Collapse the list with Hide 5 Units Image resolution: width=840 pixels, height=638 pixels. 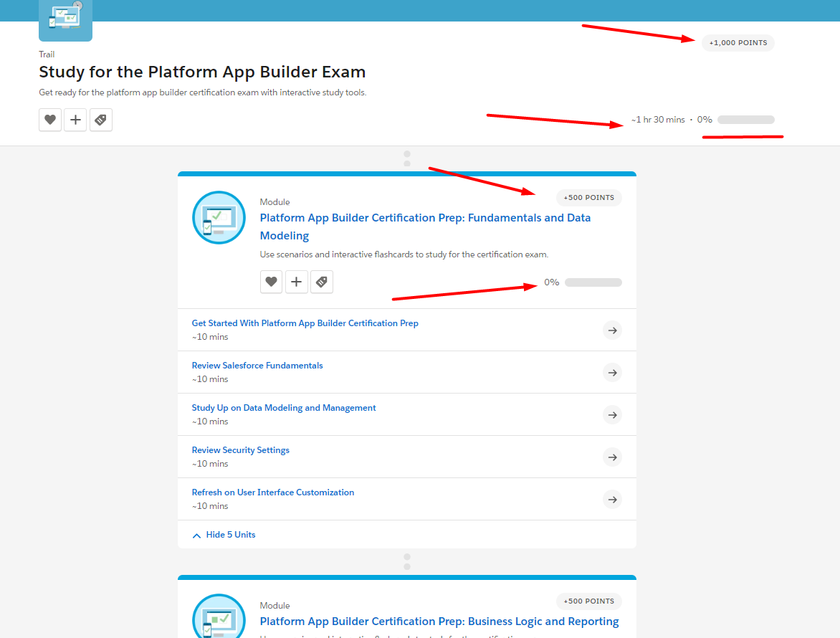tap(224, 535)
